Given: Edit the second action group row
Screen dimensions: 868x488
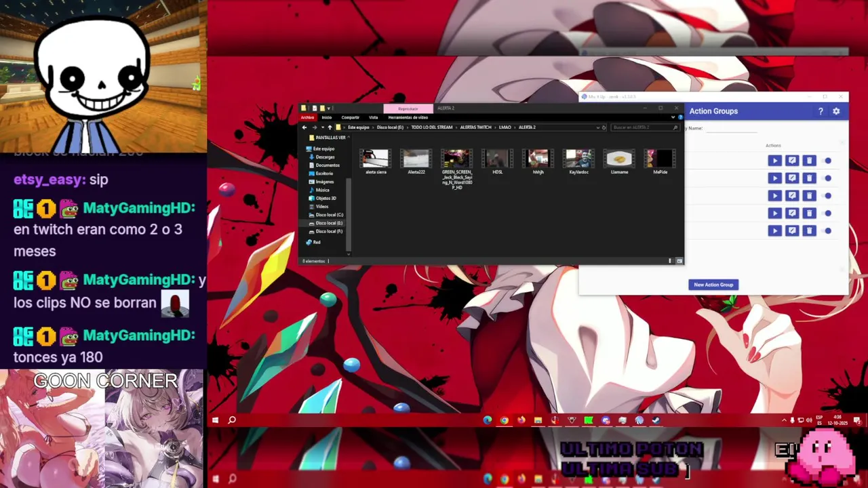Looking at the screenshot, I should click(x=792, y=178).
